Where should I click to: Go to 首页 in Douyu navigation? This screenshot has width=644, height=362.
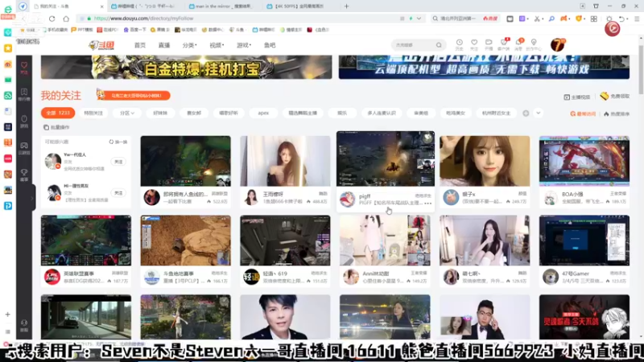pyautogui.click(x=140, y=45)
